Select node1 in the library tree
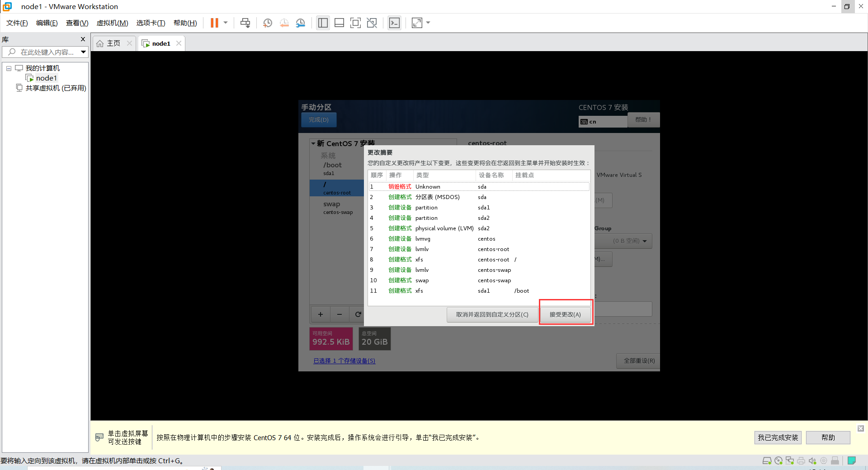 46,78
